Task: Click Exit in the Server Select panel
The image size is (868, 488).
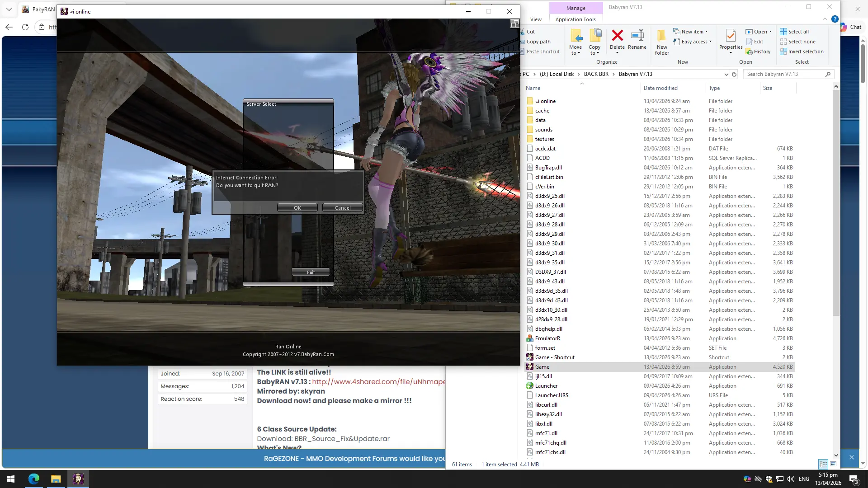Action: click(311, 272)
